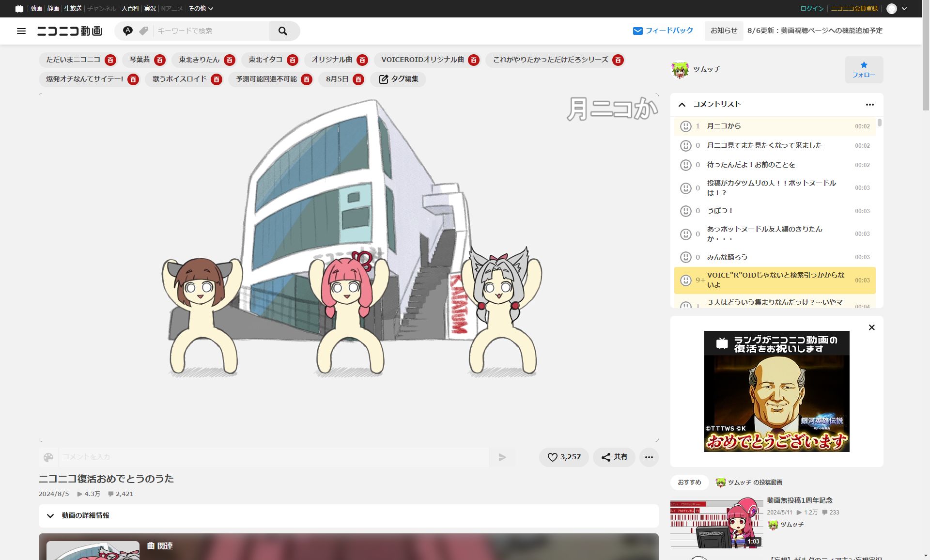Open the user account avatar menu
Image resolution: width=930 pixels, height=560 pixels.
tap(892, 9)
